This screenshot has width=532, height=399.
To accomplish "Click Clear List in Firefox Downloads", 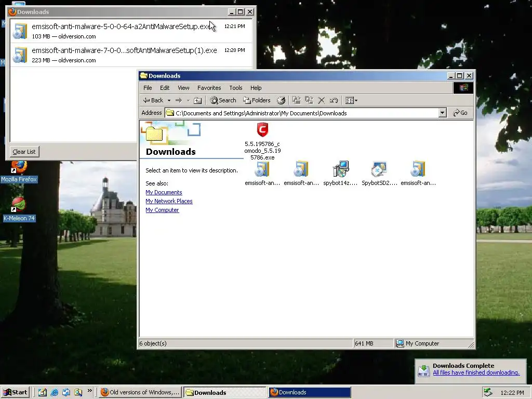I will click(24, 152).
